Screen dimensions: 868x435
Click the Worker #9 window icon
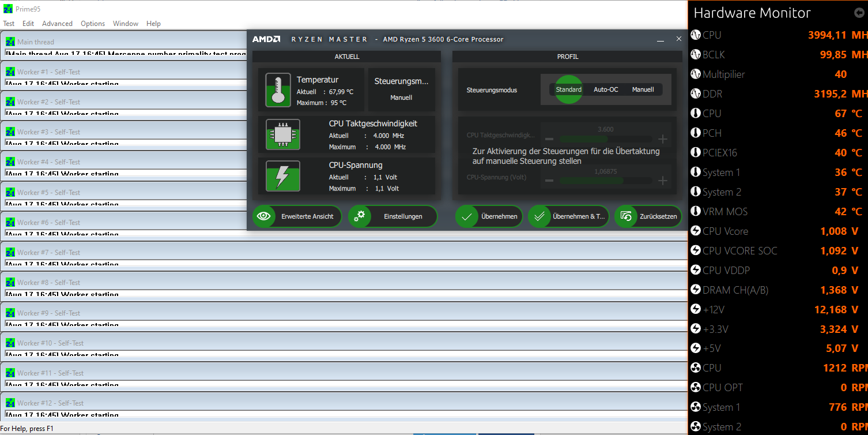pos(10,313)
